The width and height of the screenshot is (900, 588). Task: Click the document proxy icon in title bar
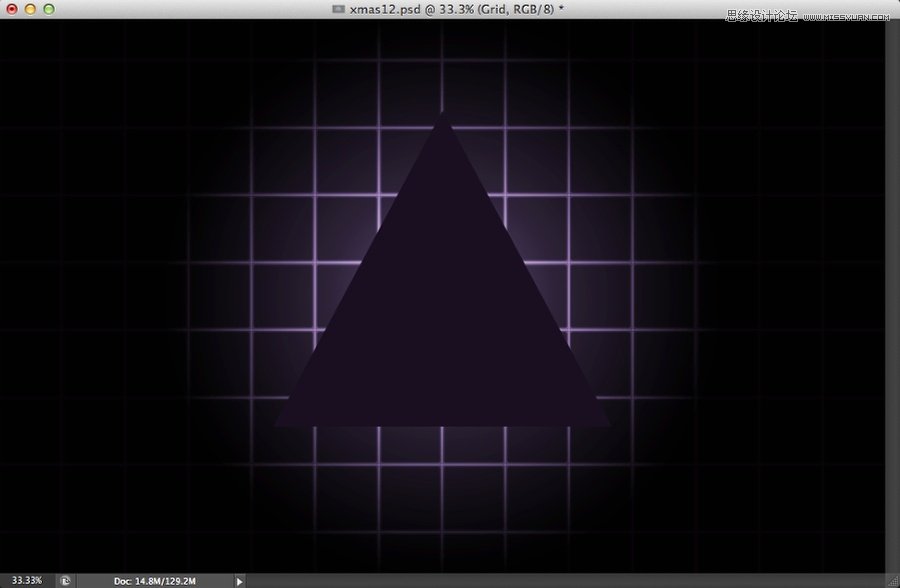[x=339, y=9]
